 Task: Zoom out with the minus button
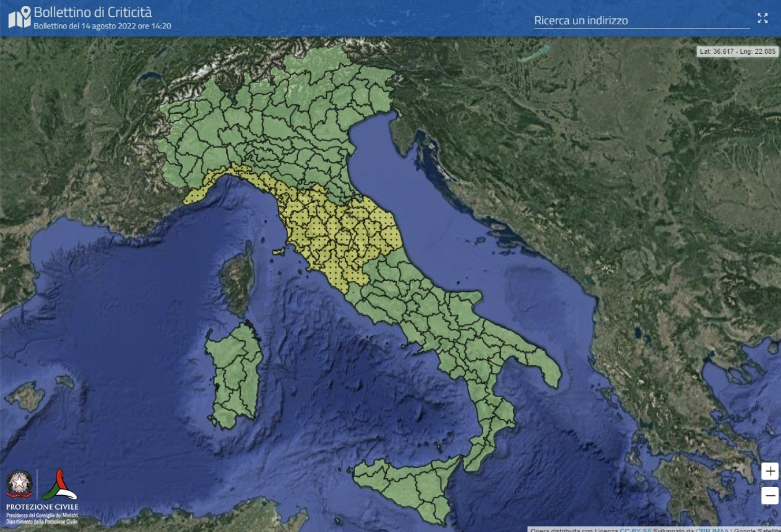pyautogui.click(x=770, y=495)
